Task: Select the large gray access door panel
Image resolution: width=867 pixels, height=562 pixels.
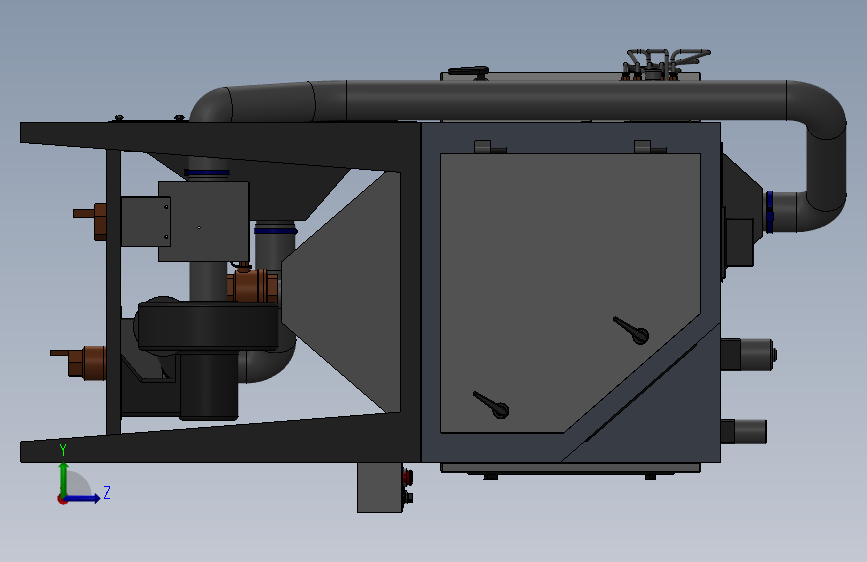Action: (570, 293)
